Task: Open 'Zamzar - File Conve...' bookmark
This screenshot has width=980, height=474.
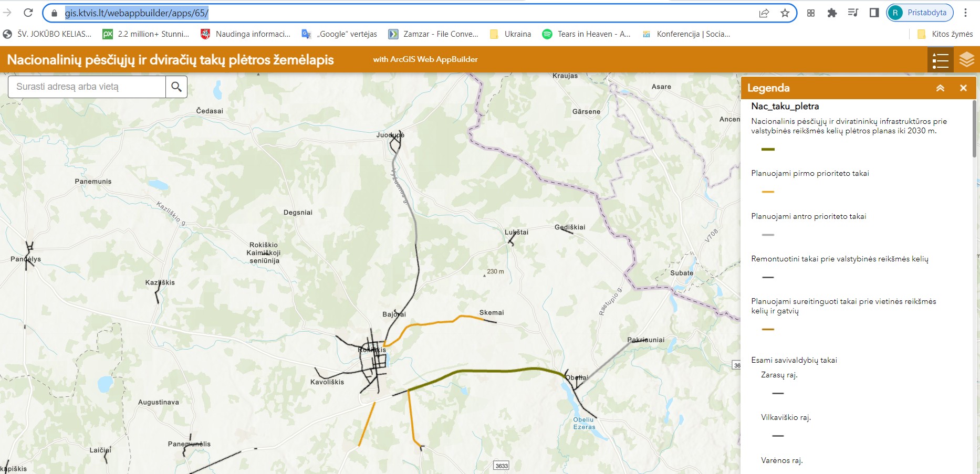Action: pyautogui.click(x=433, y=34)
